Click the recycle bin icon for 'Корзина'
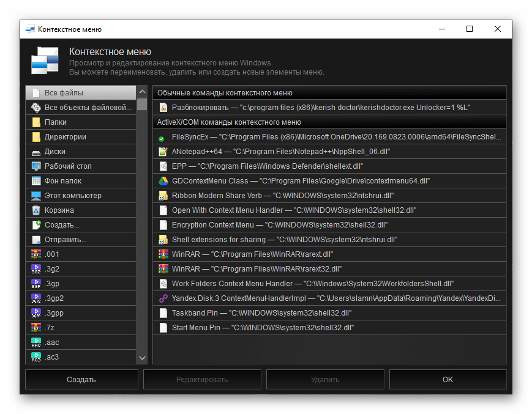 pyautogui.click(x=36, y=210)
